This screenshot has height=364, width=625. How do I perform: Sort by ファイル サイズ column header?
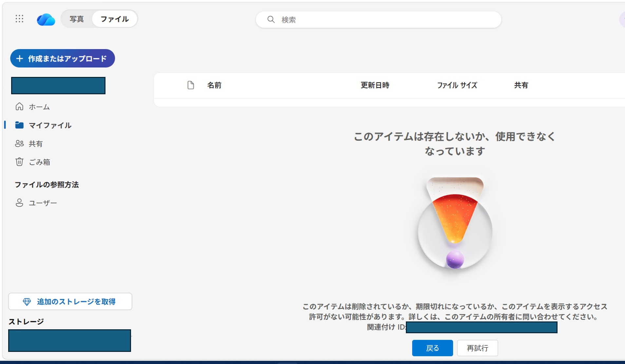click(x=457, y=85)
